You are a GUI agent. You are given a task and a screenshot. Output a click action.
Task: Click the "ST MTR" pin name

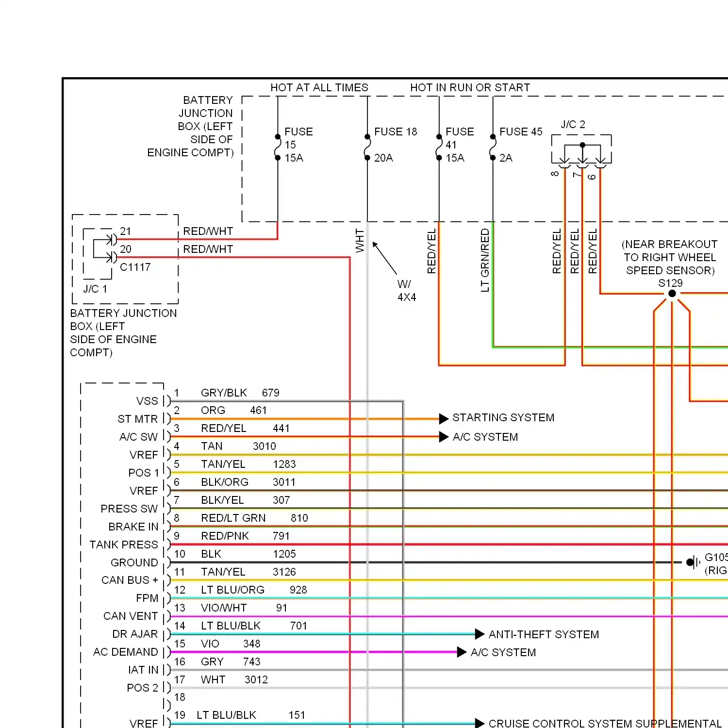pos(138,419)
